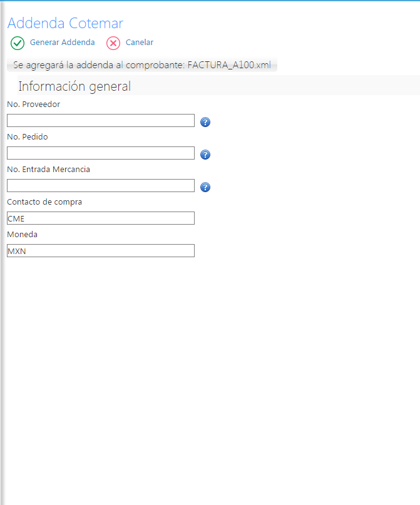Focus the No. Proveedor input field
Viewport: 420px width, 505px height.
pyautogui.click(x=101, y=120)
